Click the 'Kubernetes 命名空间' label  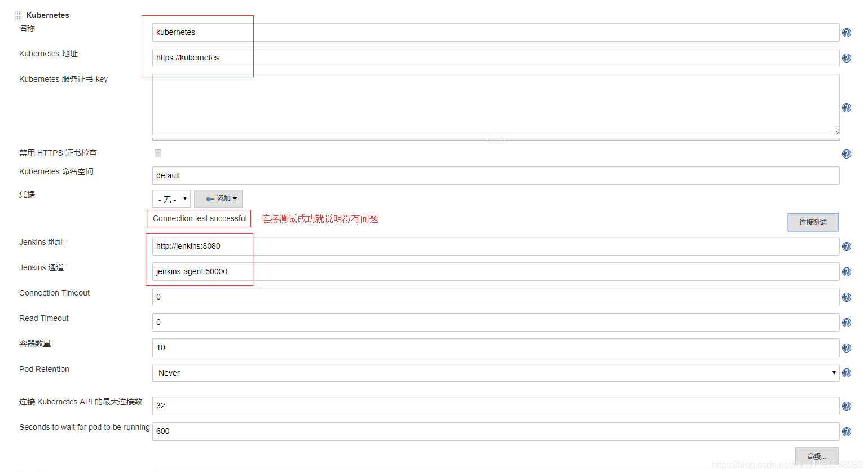pyautogui.click(x=56, y=171)
